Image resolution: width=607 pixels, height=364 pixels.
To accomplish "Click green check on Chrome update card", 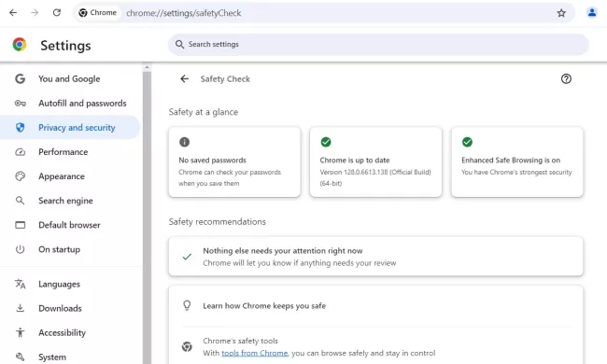I will [326, 142].
